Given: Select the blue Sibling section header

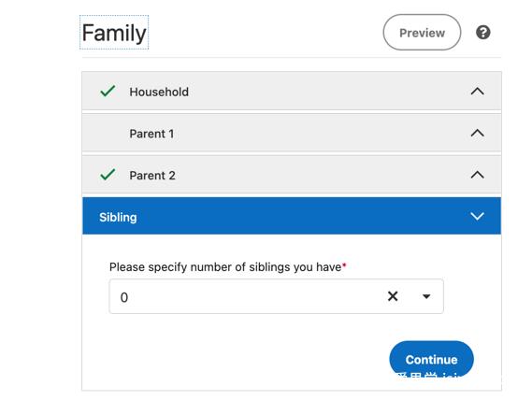Looking at the screenshot, I should coord(292,216).
